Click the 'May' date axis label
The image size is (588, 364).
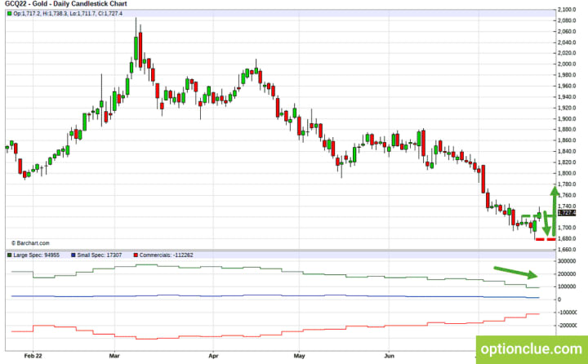[299, 356]
